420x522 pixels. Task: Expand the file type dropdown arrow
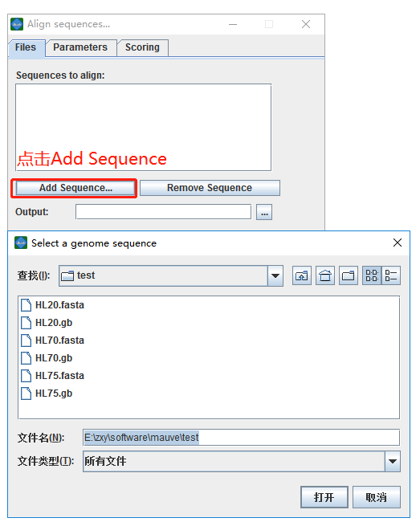coord(393,462)
